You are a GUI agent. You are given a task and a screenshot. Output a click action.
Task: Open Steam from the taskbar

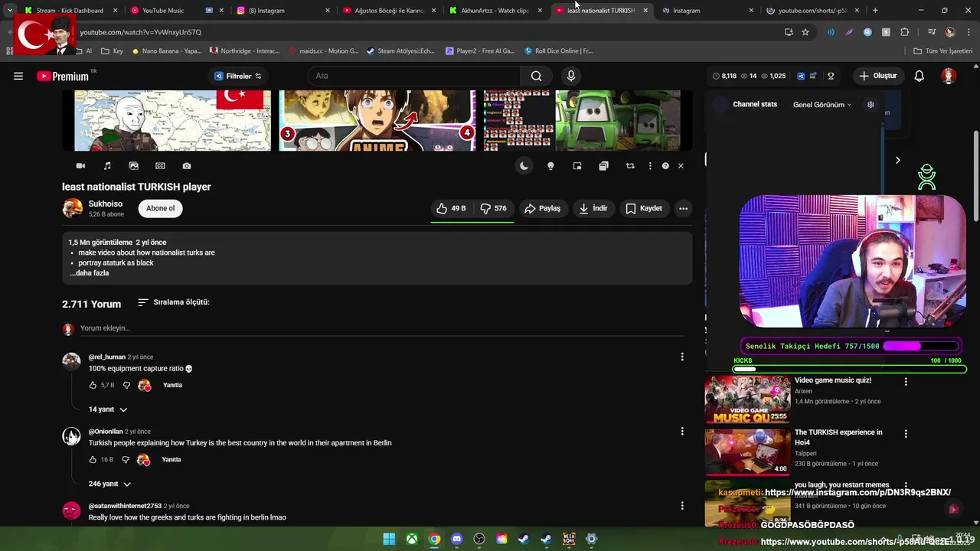coord(524,539)
